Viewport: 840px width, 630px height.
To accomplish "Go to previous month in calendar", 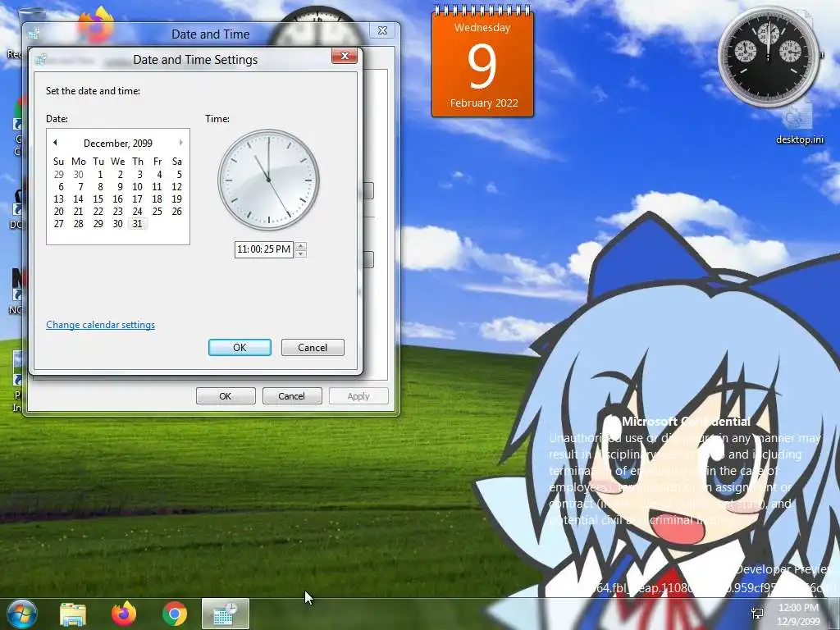I will (x=55, y=143).
